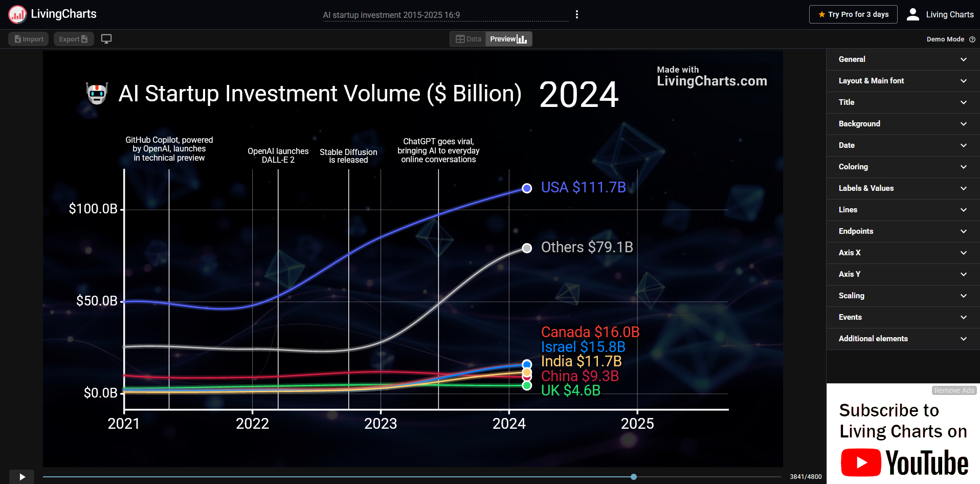
Task: Open the three-dot project menu
Action: click(x=577, y=14)
